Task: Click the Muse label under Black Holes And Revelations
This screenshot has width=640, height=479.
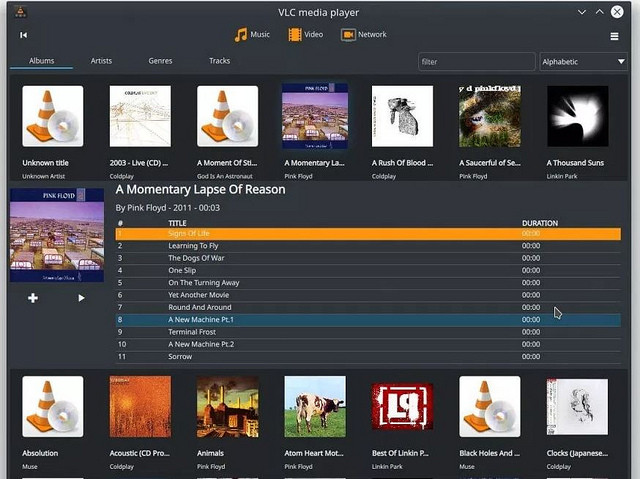Action: (467, 466)
